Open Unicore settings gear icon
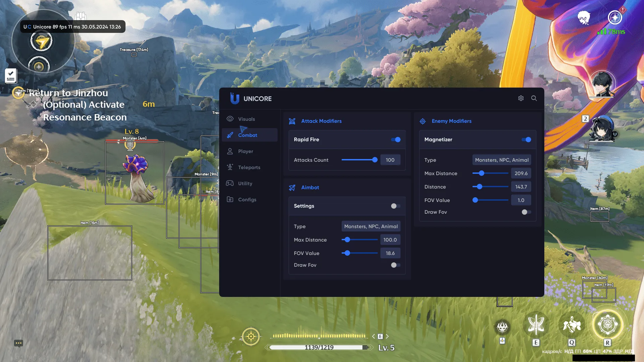 (521, 98)
